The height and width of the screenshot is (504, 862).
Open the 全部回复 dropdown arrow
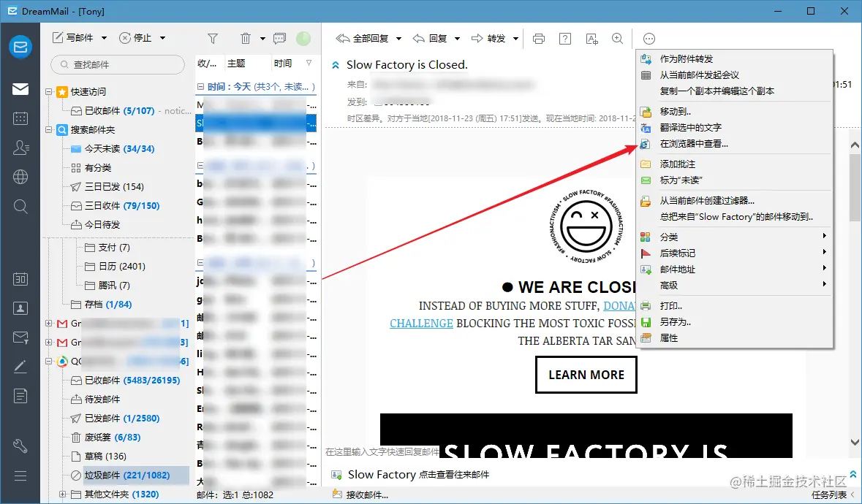(398, 39)
